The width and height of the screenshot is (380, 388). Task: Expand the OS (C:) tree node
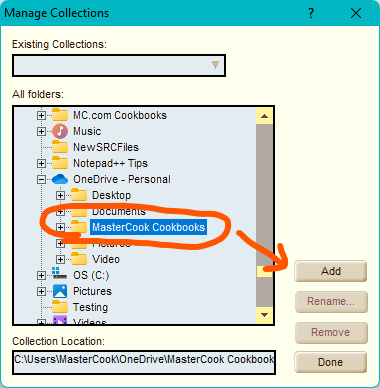pos(41,275)
